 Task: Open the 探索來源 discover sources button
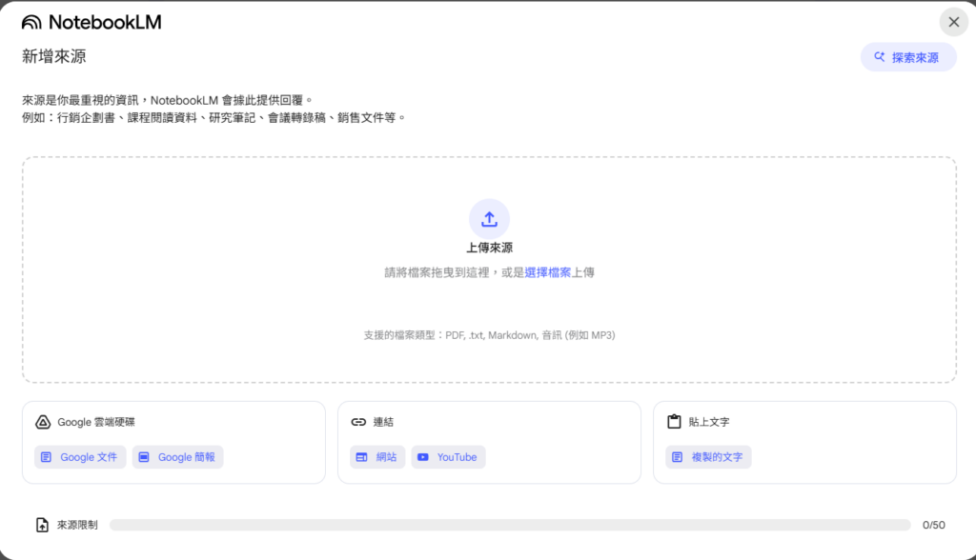click(908, 57)
